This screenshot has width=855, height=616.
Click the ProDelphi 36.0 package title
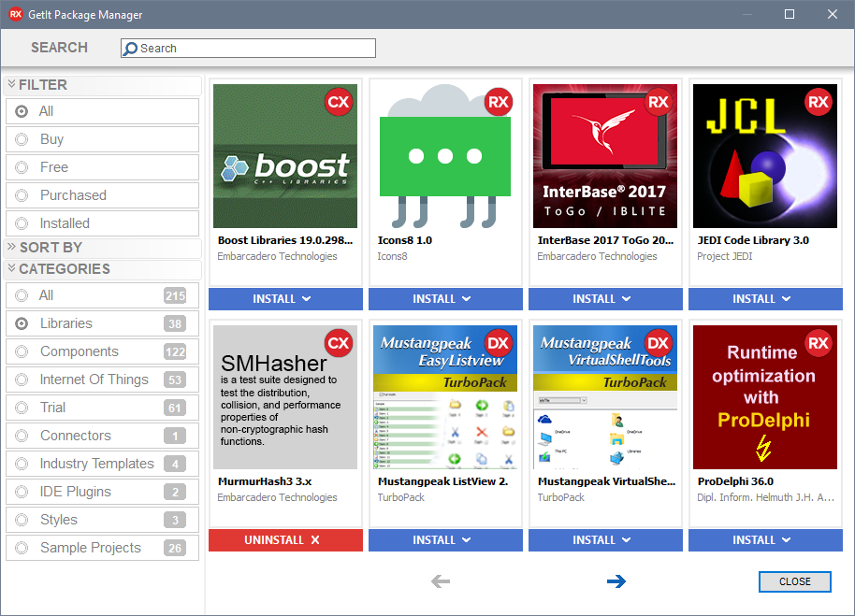pyautogui.click(x=735, y=481)
